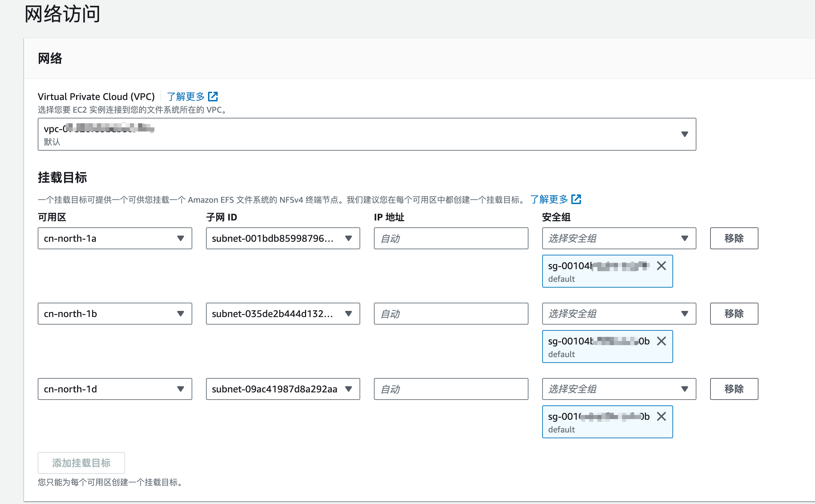Screen dimensions: 815x504
Task: Open cn-north-1b availability zone dropdown
Action: (x=115, y=314)
